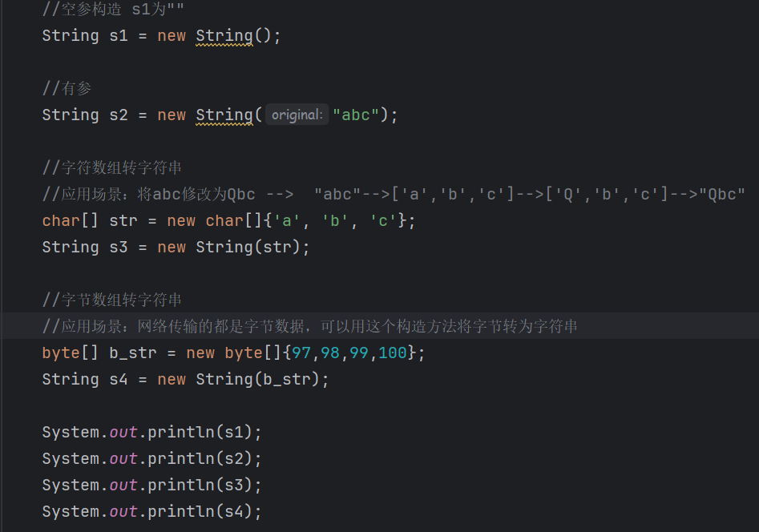759x532 pixels.
Task: Click the "original:" parameter hint
Action: tap(297, 115)
